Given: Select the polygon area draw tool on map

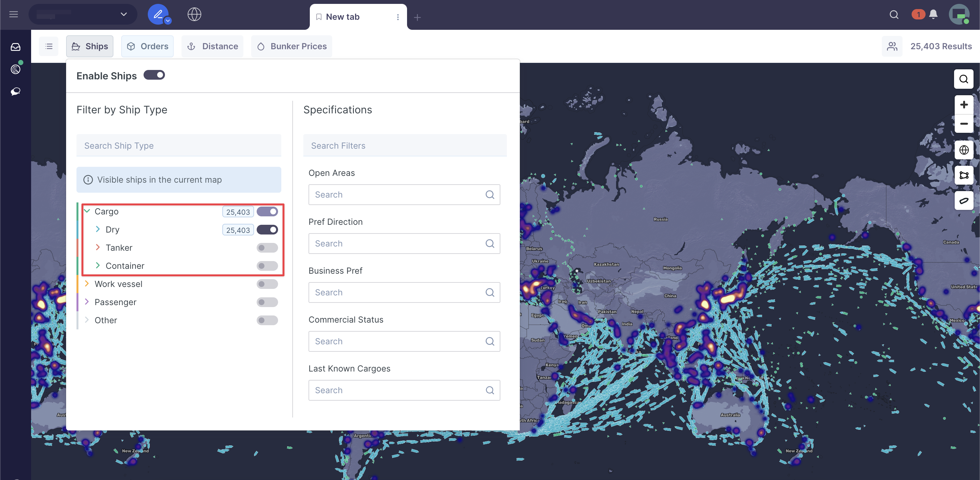Looking at the screenshot, I should [963, 175].
